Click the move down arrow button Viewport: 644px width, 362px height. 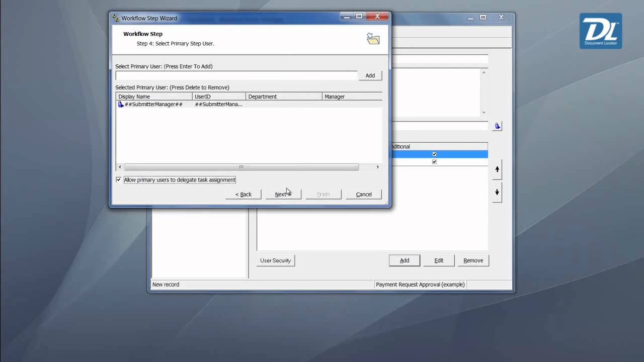pyautogui.click(x=497, y=193)
